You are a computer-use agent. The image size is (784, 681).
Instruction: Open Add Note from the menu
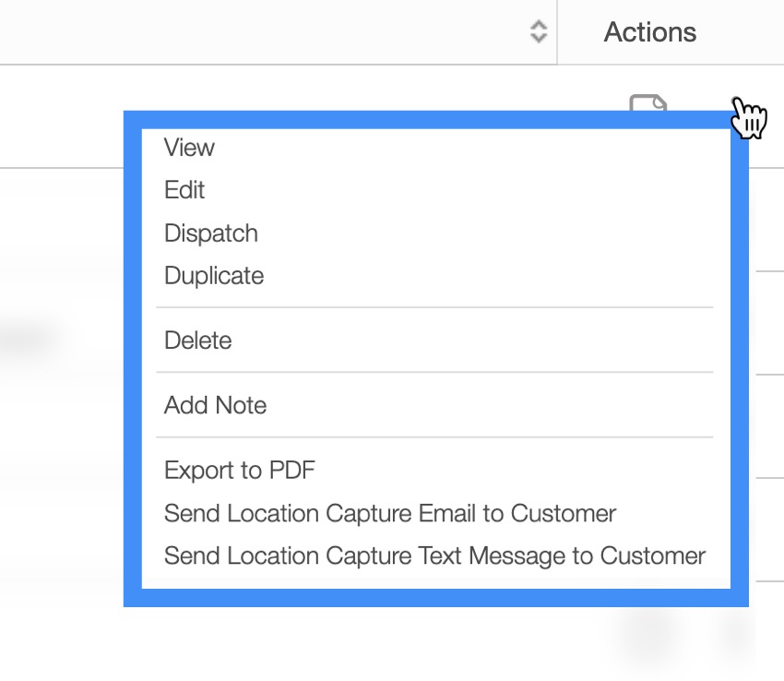[215, 405]
